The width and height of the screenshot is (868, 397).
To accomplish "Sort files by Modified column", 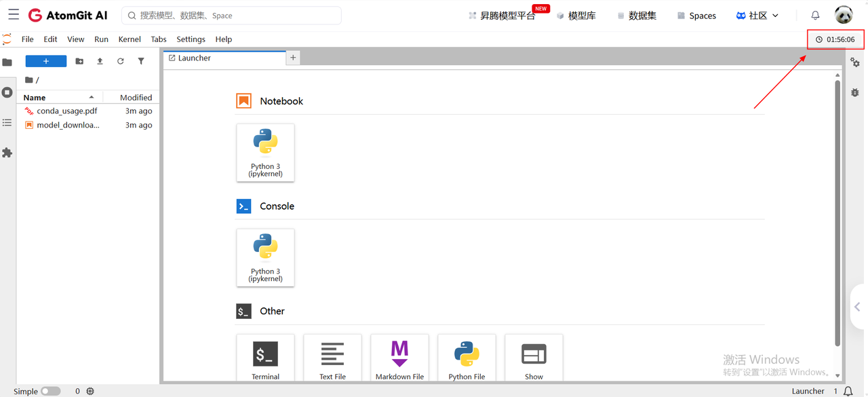I will pos(132,97).
